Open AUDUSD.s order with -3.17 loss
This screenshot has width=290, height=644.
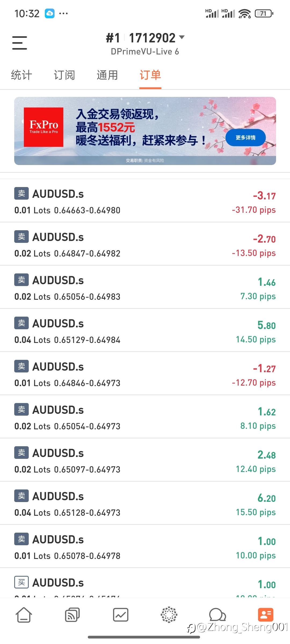coord(145,201)
